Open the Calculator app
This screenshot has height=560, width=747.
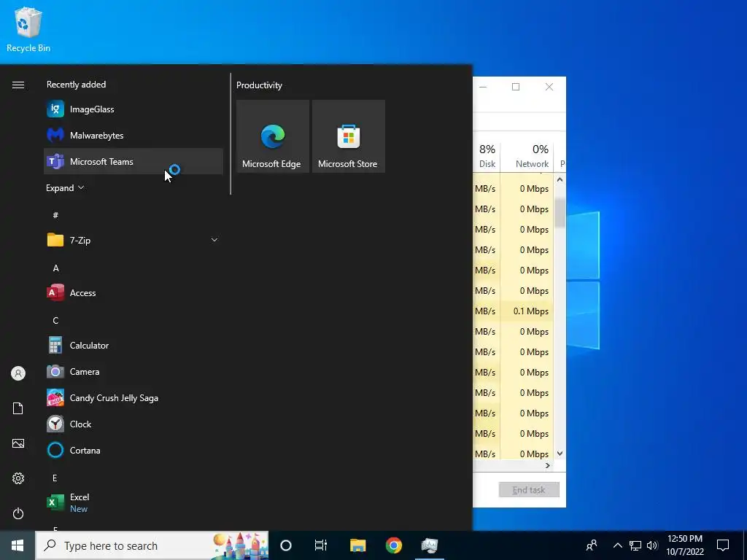(133, 345)
